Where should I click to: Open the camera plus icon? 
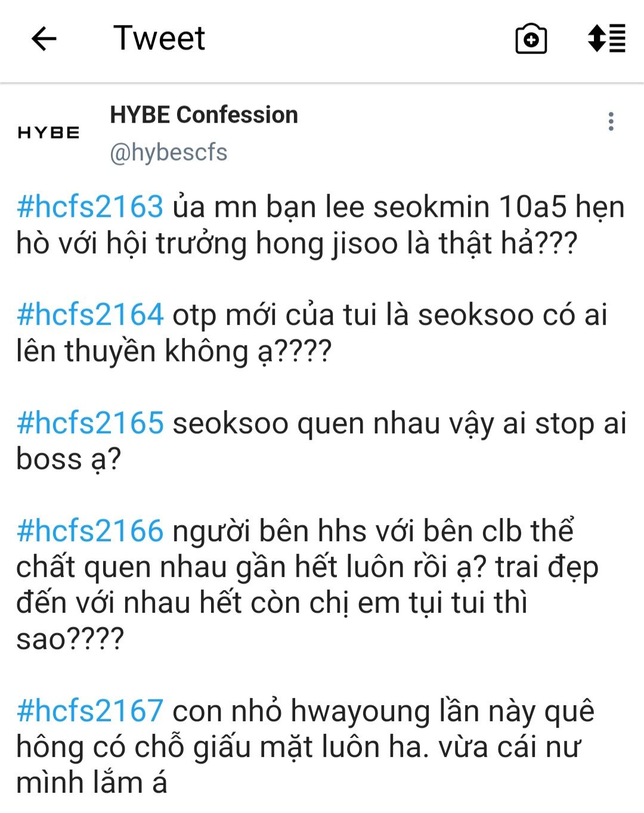531,39
